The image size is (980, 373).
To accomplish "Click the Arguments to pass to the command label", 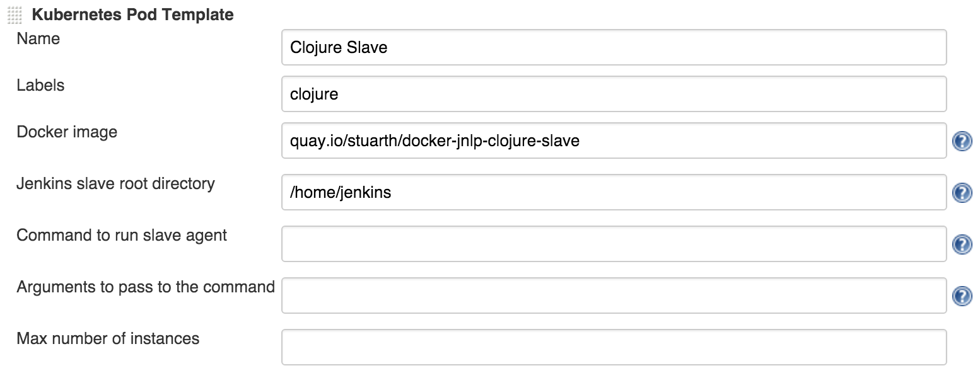I will (146, 287).
